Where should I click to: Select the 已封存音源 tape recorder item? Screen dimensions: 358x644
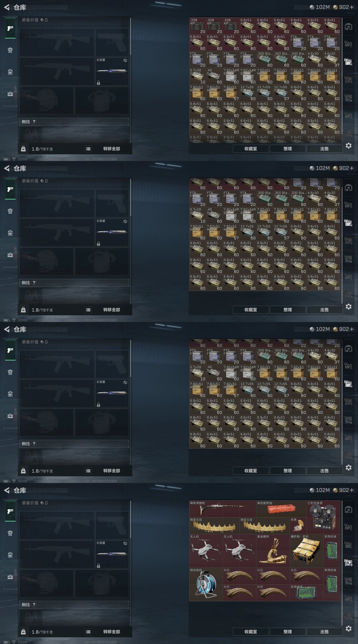pos(323,517)
